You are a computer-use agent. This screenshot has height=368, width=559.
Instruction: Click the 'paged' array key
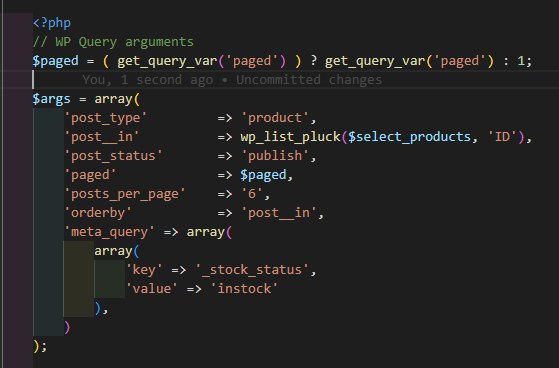[90, 175]
